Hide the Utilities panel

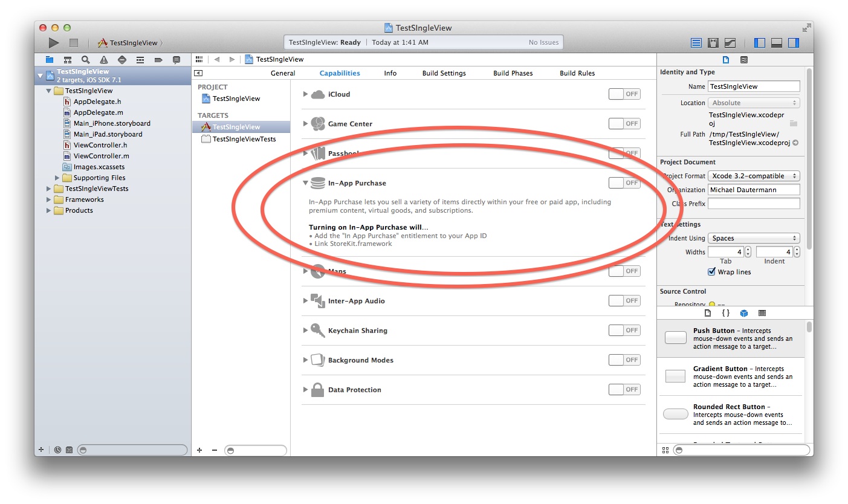click(x=792, y=42)
